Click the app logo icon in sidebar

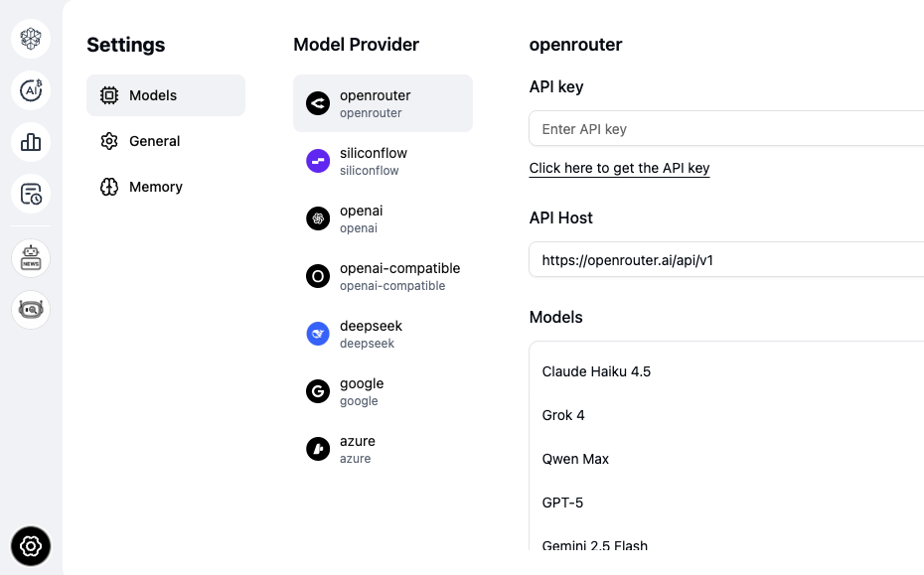tap(31, 39)
